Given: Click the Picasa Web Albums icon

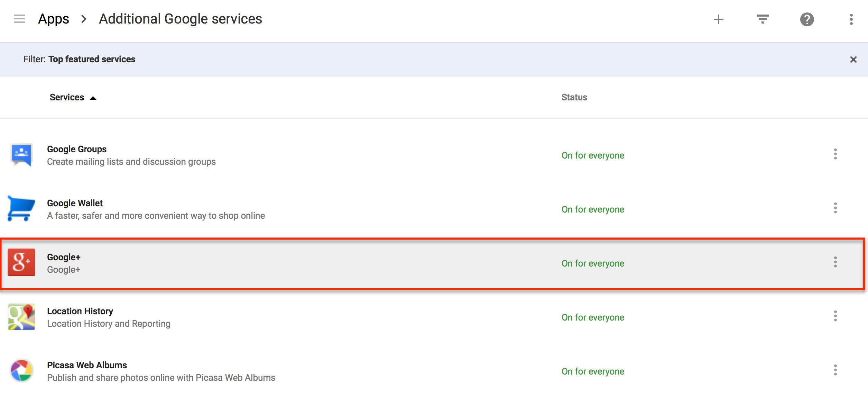Looking at the screenshot, I should [x=21, y=370].
